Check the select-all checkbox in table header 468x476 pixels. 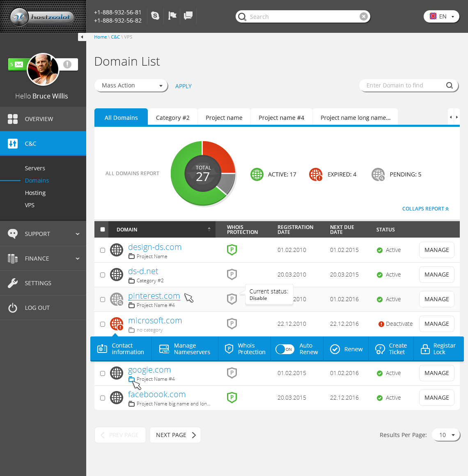(103, 229)
